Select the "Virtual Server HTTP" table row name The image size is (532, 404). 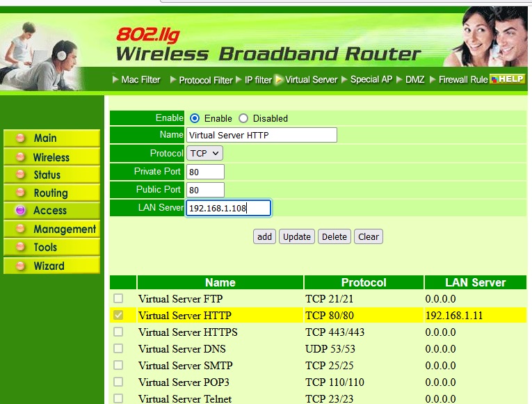point(185,316)
